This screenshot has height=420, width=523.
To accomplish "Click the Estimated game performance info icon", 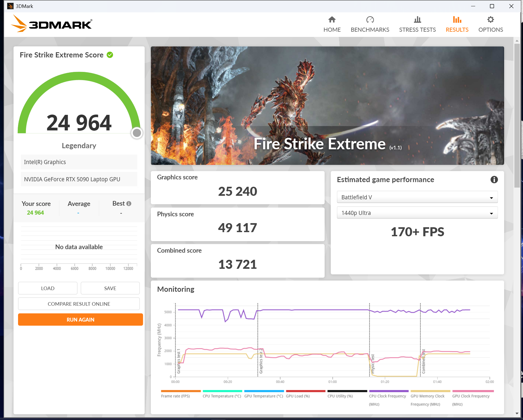I will click(x=494, y=180).
